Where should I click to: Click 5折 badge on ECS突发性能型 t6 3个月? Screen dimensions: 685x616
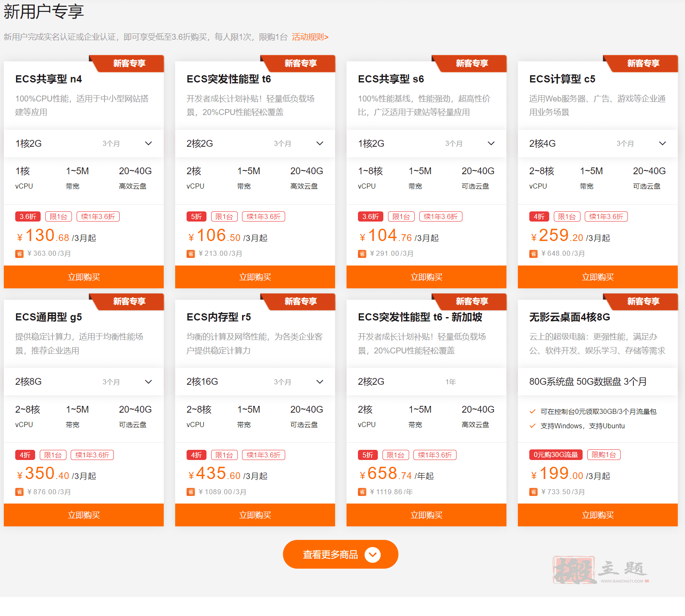pyautogui.click(x=196, y=216)
